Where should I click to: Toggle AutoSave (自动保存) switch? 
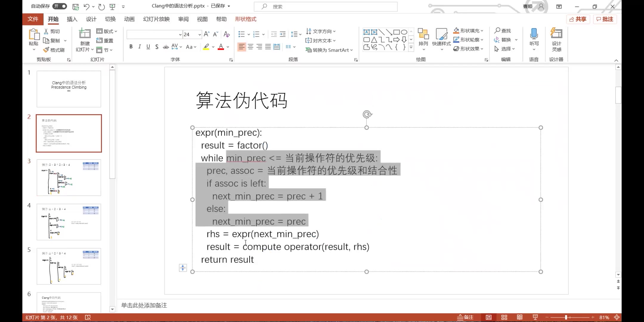pos(59,6)
